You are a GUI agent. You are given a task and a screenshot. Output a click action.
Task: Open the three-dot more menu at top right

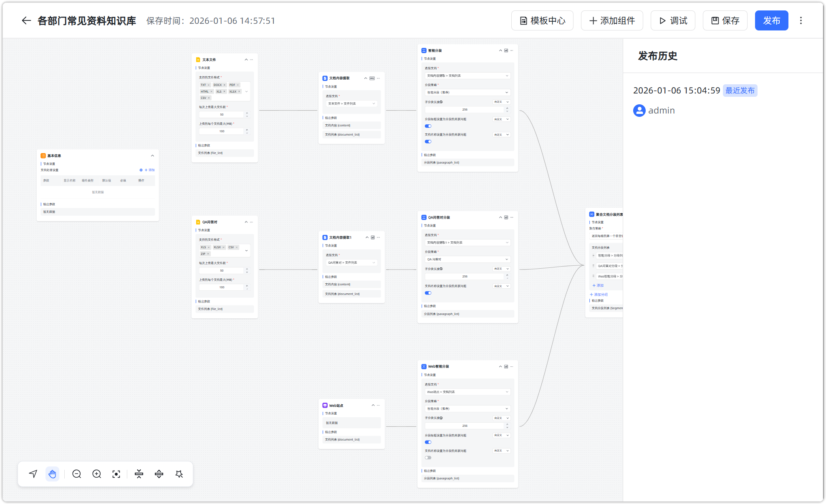tap(801, 20)
